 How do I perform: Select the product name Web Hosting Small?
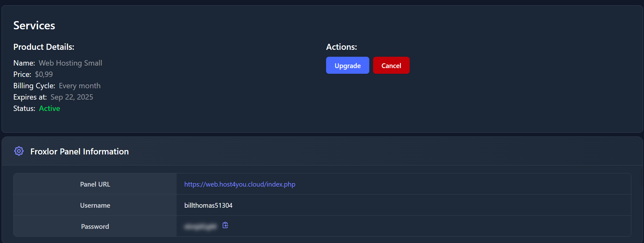click(x=70, y=63)
